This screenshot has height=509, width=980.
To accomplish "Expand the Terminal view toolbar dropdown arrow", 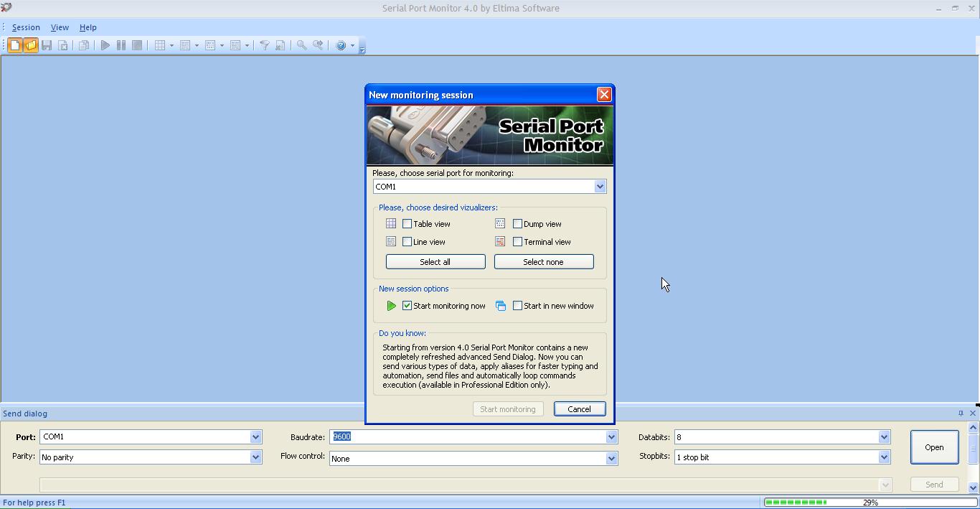I will pos(247,45).
